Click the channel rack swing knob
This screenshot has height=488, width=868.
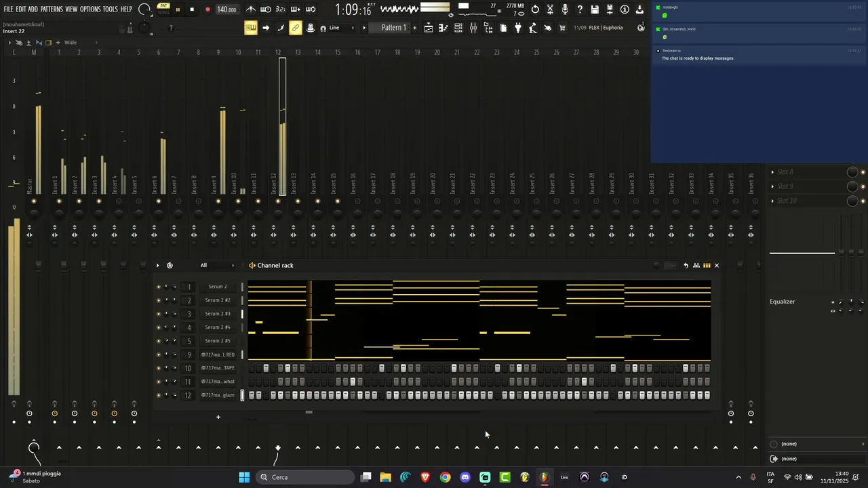click(x=655, y=266)
